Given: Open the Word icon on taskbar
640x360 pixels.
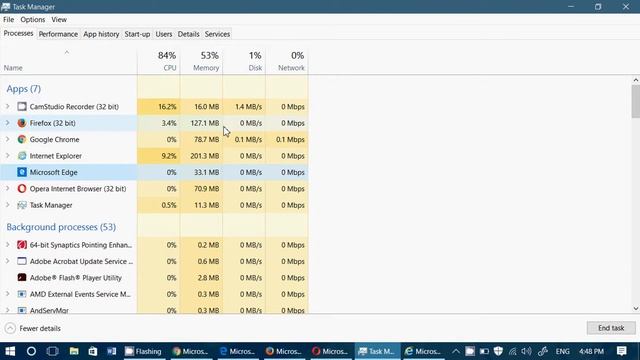Looking at the screenshot, I should point(111,351).
